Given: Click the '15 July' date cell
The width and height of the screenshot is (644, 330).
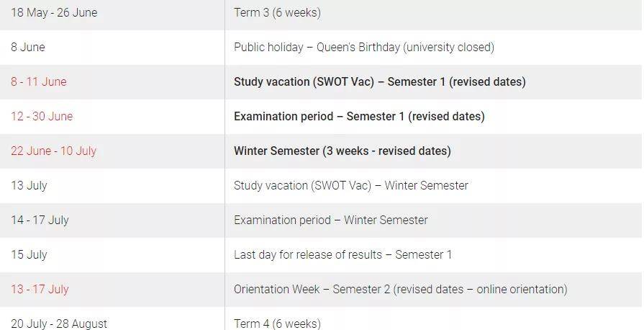Looking at the screenshot, I should [30, 254].
